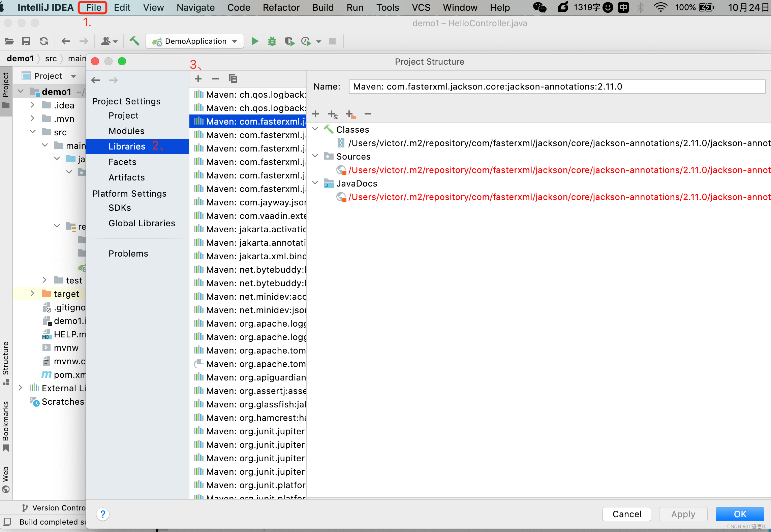Collapse the Classes node
The height and width of the screenshot is (532, 771).
tap(315, 129)
